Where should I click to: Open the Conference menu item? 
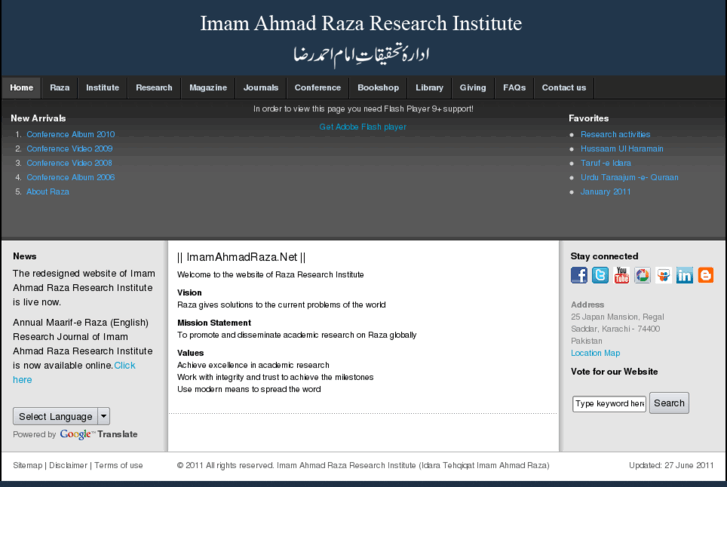[318, 88]
